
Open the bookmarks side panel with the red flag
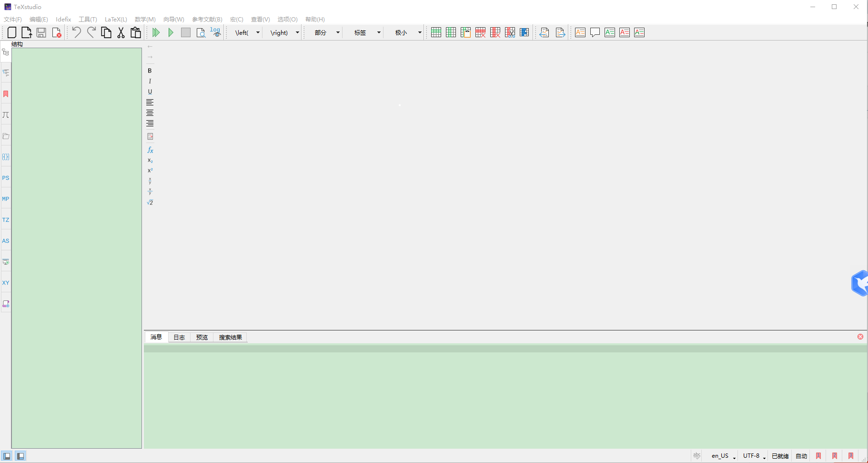pos(6,94)
